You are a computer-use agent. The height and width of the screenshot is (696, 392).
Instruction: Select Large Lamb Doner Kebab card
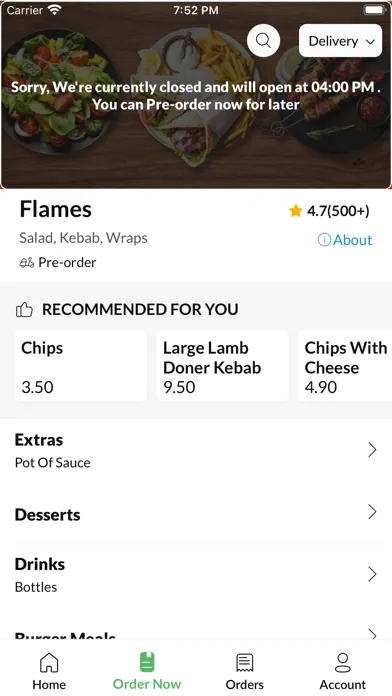click(x=222, y=366)
